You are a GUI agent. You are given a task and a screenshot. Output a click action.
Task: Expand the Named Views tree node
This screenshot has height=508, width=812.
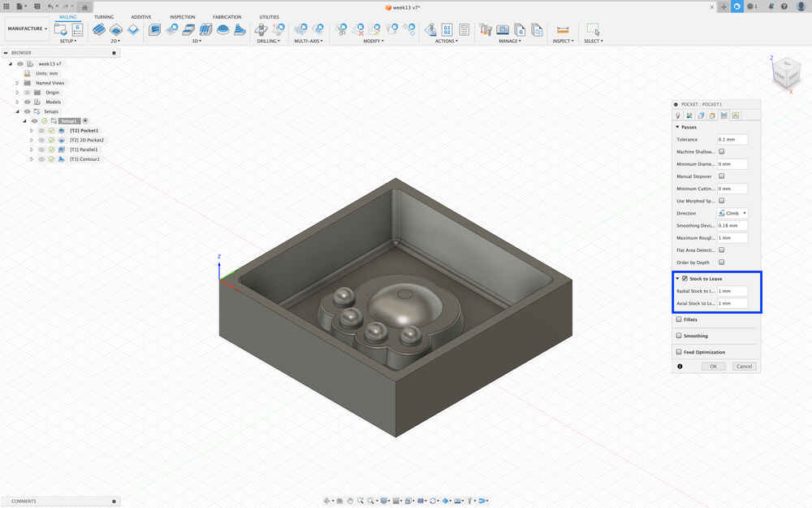(17, 83)
